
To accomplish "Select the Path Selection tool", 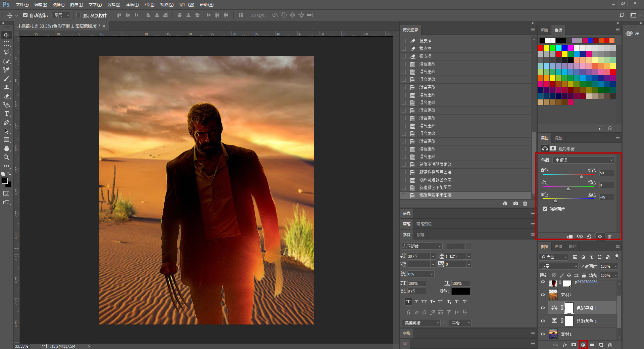I will (6, 131).
